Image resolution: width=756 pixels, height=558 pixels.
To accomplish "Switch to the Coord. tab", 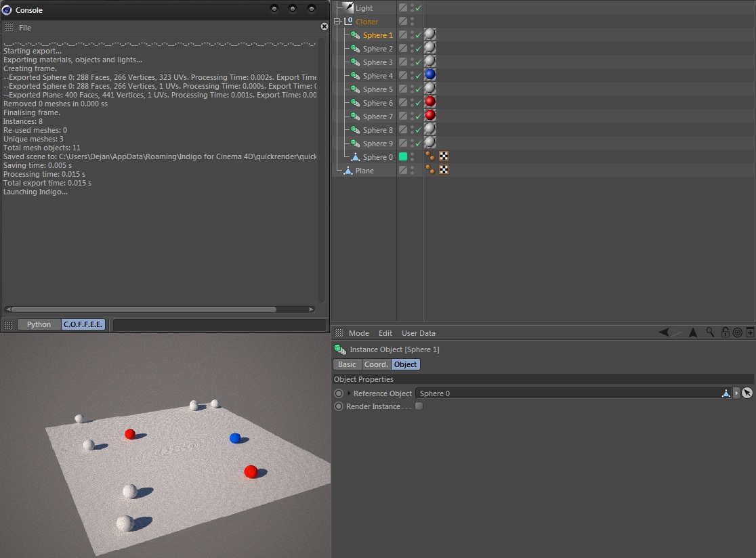I will [x=376, y=364].
